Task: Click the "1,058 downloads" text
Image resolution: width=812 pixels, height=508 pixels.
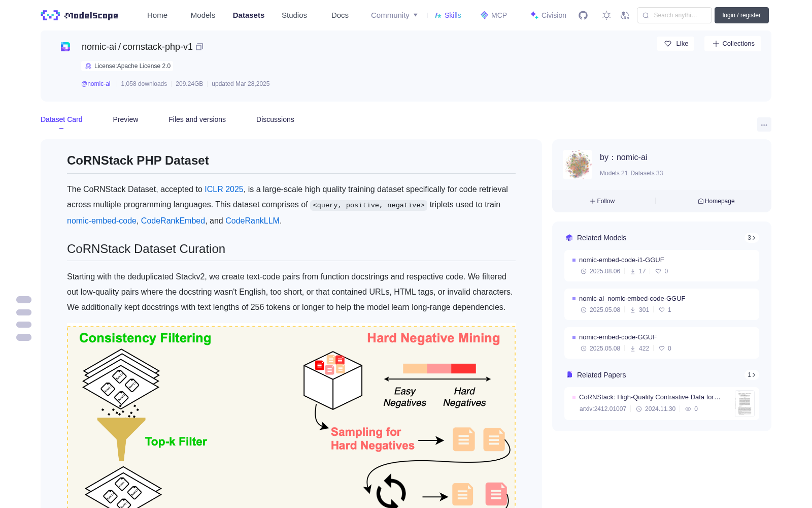Action: tap(144, 84)
